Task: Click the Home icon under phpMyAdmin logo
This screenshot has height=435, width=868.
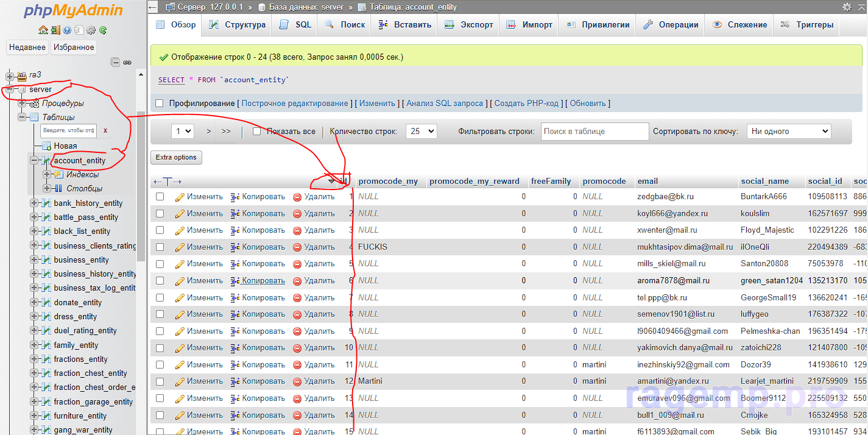Action: click(x=43, y=30)
